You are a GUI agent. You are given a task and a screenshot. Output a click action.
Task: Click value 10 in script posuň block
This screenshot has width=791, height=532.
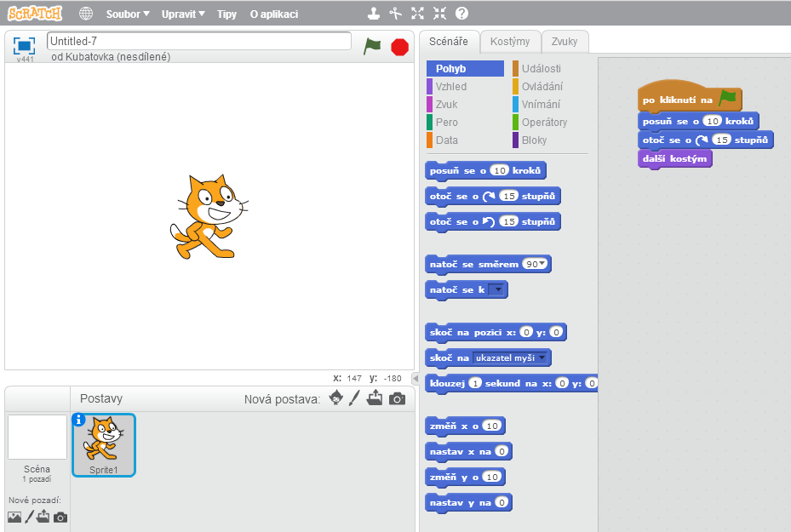click(x=713, y=121)
